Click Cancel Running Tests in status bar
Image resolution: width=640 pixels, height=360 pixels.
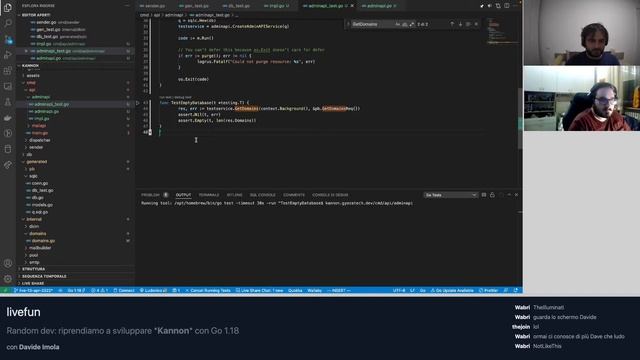(x=208, y=290)
